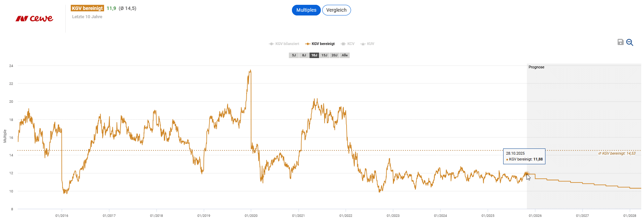This screenshot has height=222, width=644.
Task: Click the 28.10.2025 data point marker
Action: 527,174
